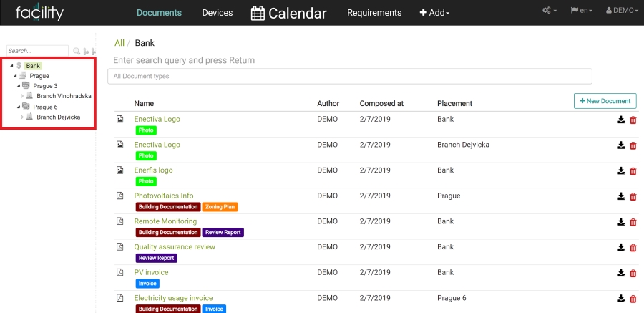Delete the Enerfis logo document
Viewport: 644px width, 313px height.
(633, 170)
